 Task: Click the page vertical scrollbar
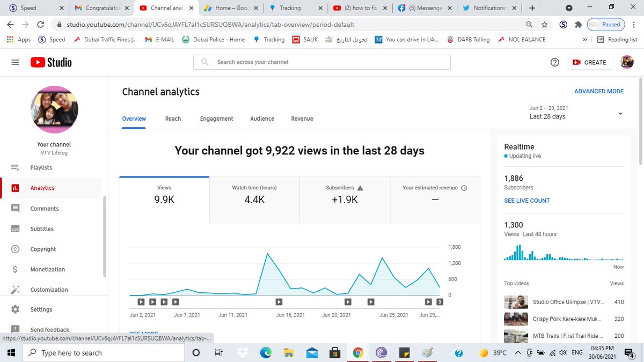(x=640, y=121)
